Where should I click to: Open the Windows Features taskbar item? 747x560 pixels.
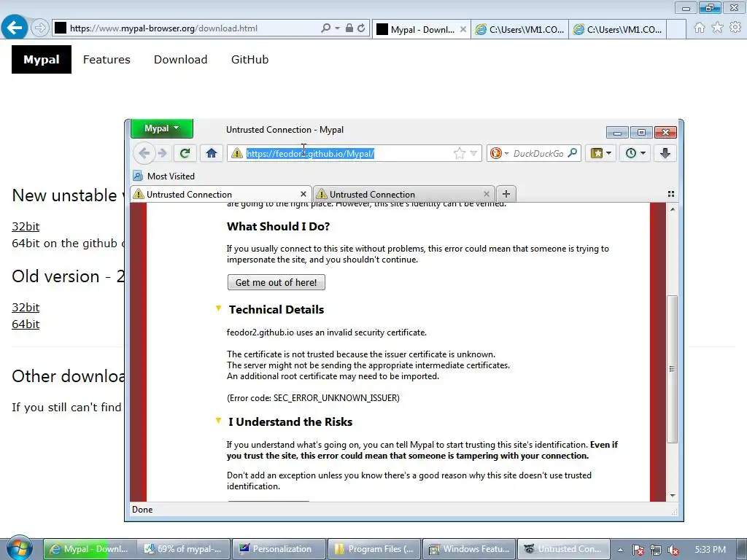tap(470, 549)
